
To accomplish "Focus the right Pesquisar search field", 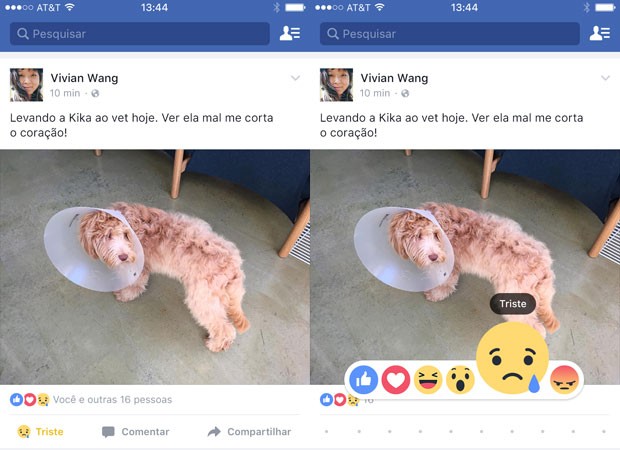I will (450, 34).
